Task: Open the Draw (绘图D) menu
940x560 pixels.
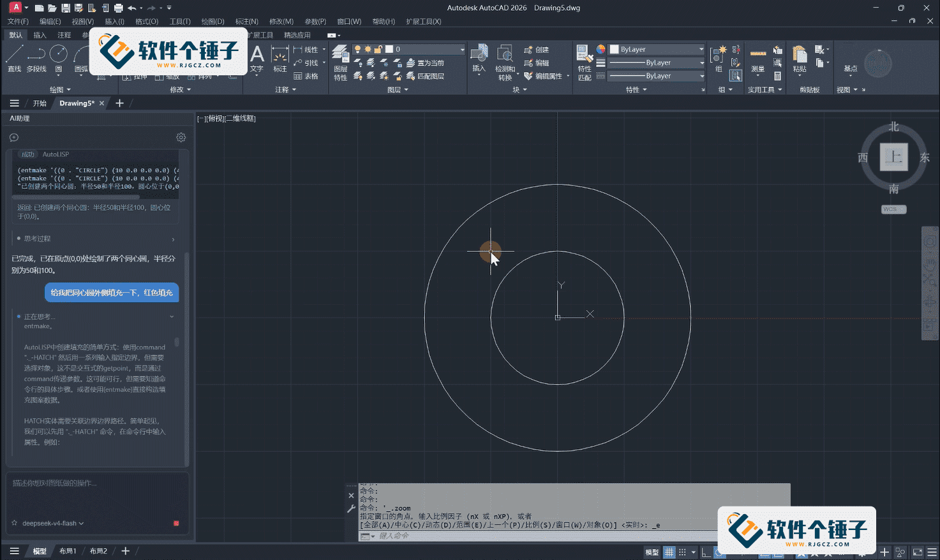Action: tap(213, 22)
